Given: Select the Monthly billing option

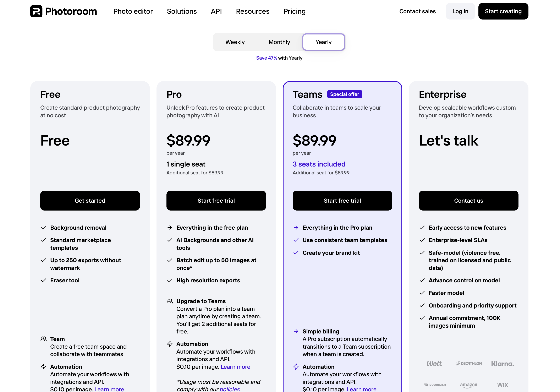Looking at the screenshot, I should (x=279, y=42).
